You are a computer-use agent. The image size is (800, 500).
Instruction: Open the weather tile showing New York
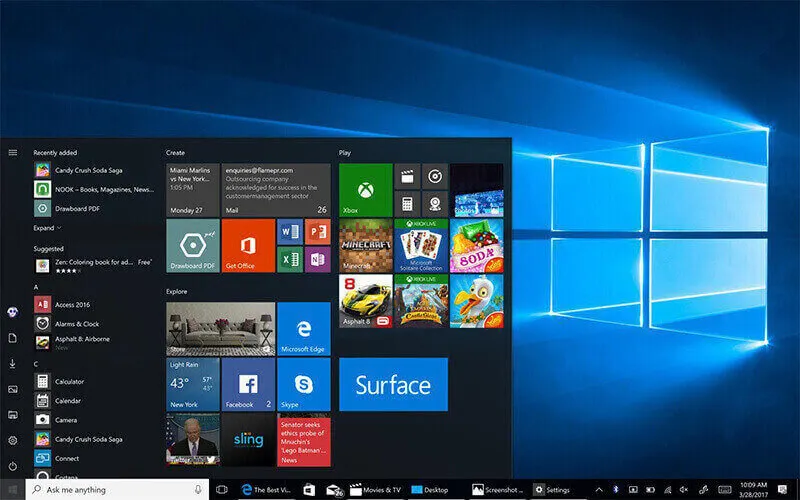pyautogui.click(x=193, y=384)
